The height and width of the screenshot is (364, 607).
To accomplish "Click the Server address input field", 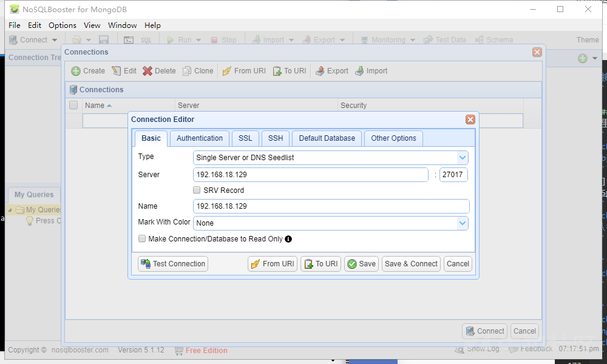I will point(310,175).
